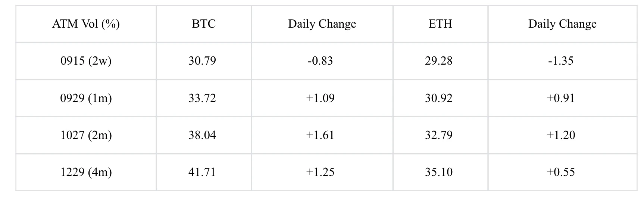
Task: Select the +1.61 daily change cell
Action: click(x=320, y=135)
